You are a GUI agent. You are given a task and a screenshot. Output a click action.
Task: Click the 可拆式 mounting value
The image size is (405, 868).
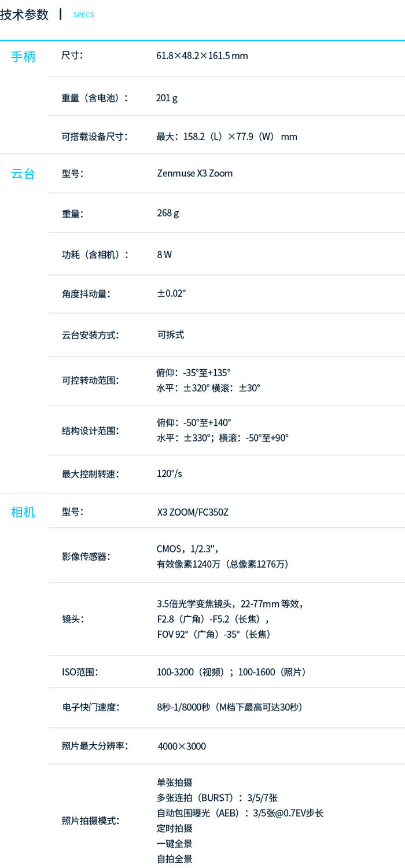pyautogui.click(x=171, y=334)
